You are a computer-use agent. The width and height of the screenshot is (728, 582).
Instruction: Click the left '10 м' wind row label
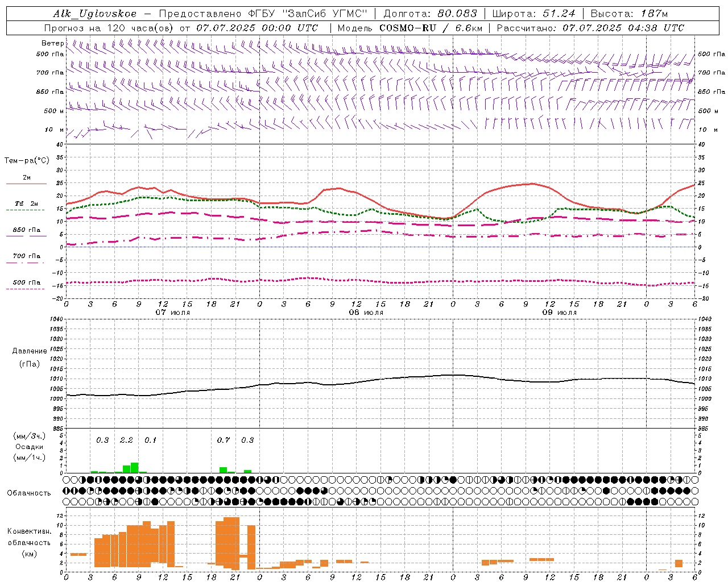(x=54, y=130)
